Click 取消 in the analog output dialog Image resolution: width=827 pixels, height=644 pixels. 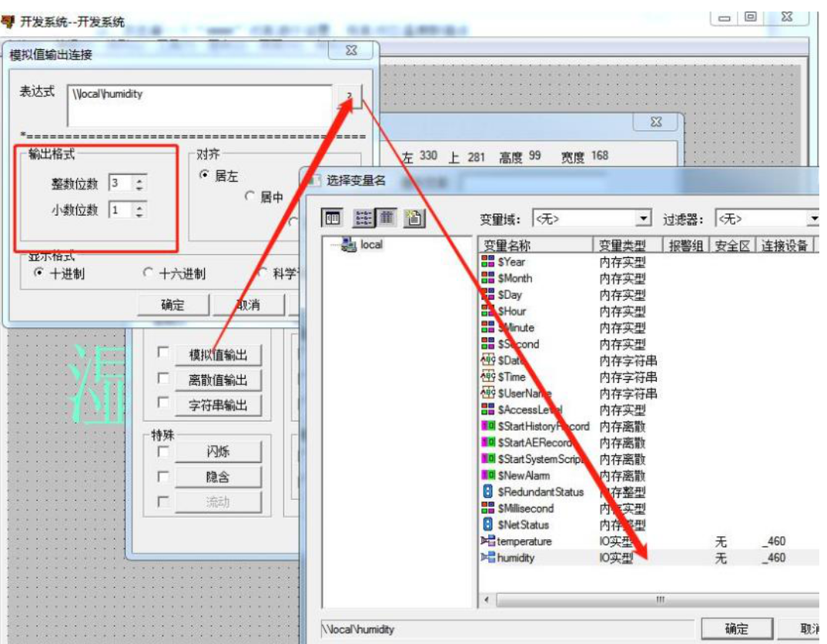tap(249, 305)
